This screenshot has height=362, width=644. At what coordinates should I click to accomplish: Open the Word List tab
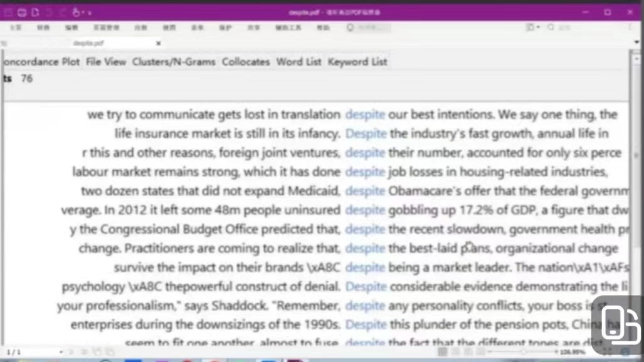coord(298,61)
